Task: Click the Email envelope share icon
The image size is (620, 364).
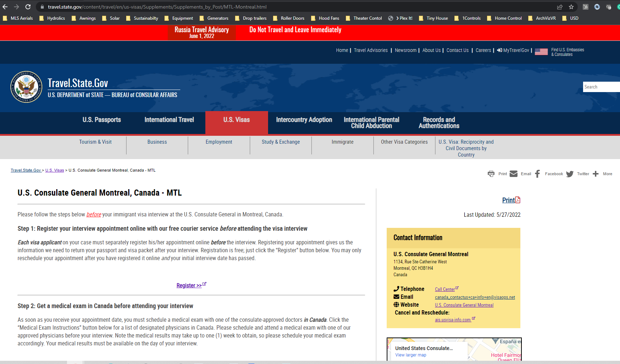Action: [x=514, y=174]
